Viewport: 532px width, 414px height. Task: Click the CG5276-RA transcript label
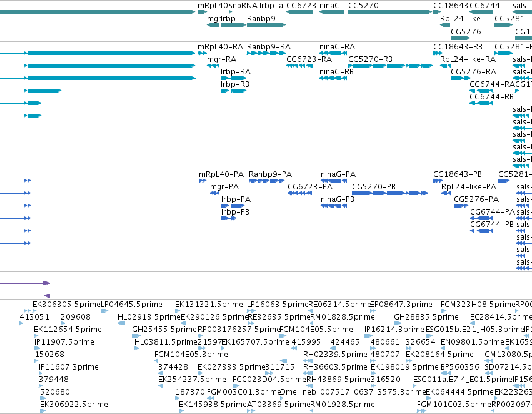(x=473, y=72)
